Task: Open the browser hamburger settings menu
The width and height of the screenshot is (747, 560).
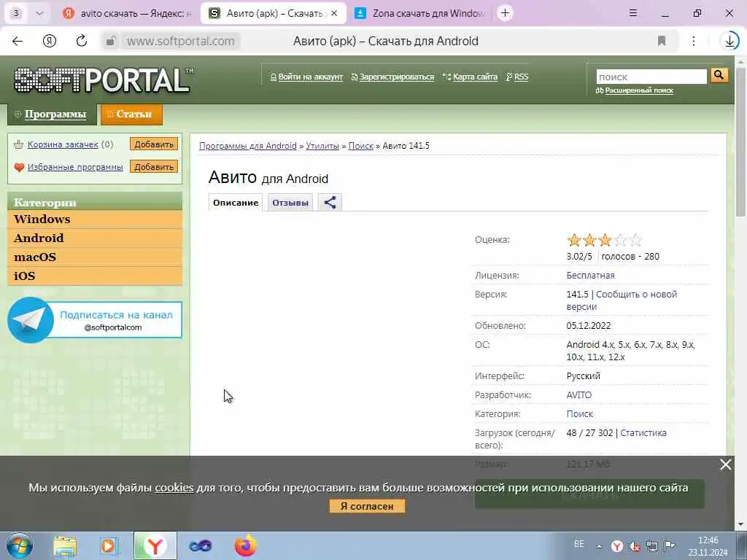Action: tap(632, 13)
